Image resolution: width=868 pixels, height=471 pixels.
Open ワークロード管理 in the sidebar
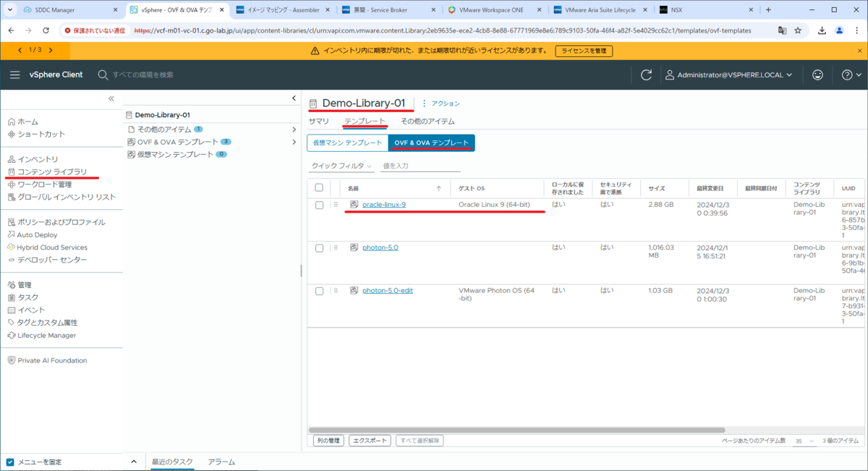39,184
